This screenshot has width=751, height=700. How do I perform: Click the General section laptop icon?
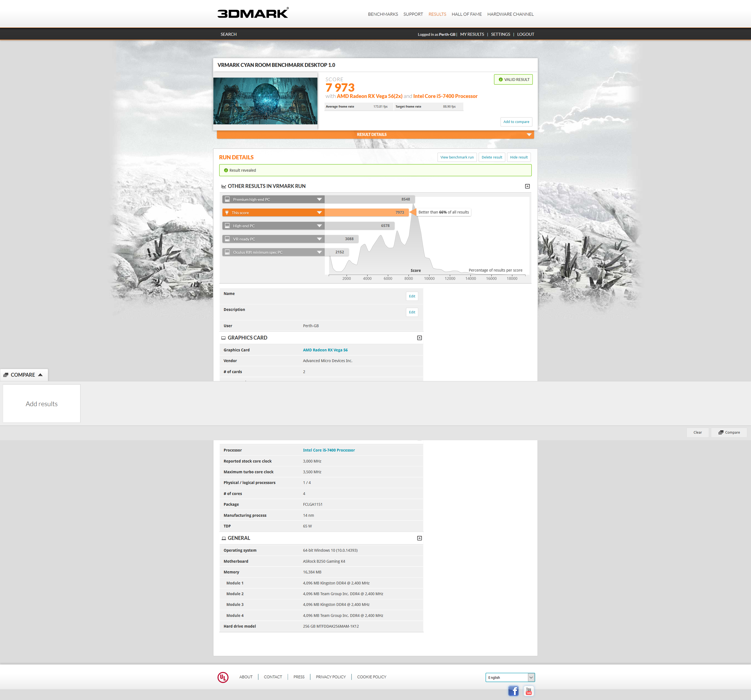[x=224, y=538]
